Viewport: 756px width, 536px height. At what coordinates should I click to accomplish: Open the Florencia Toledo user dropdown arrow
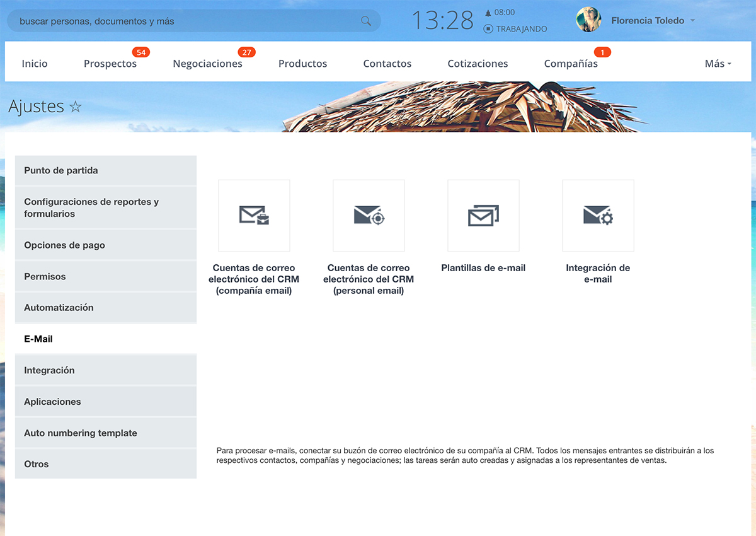click(692, 21)
